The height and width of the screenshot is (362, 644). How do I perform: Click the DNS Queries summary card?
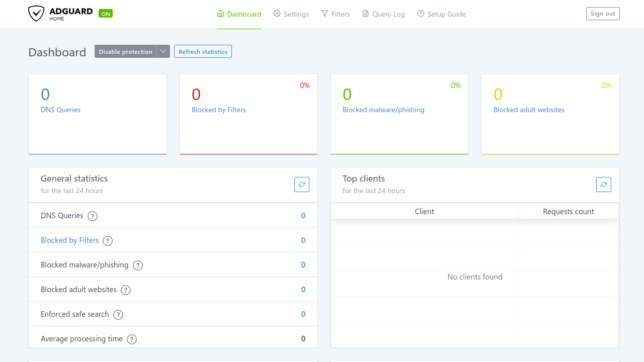point(98,114)
